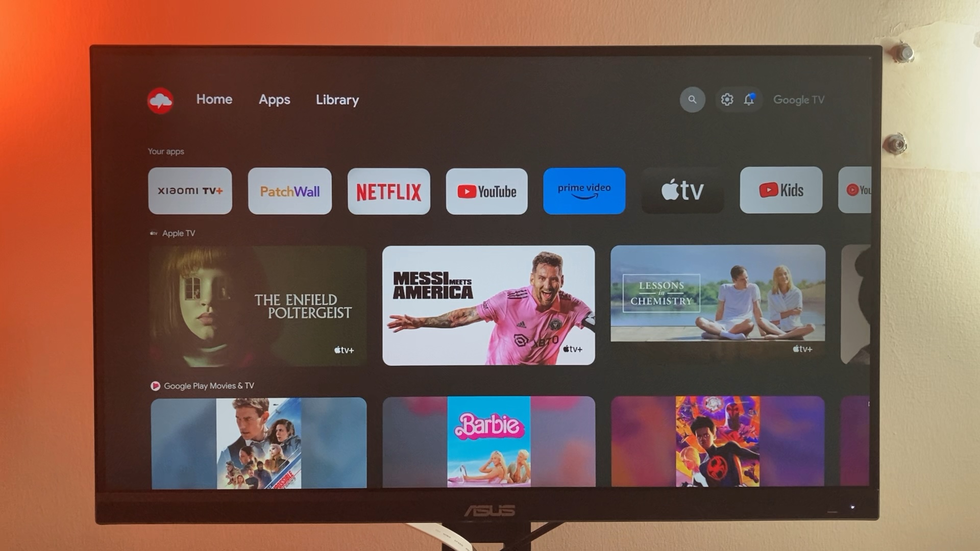This screenshot has width=980, height=551.
Task: Open Xiaomi TV+ app
Action: pyautogui.click(x=190, y=191)
